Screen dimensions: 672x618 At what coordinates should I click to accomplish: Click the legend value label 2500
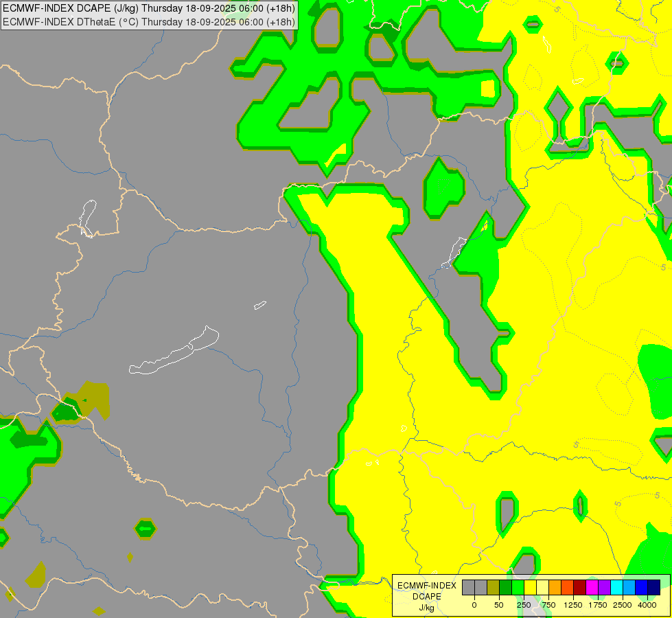click(x=623, y=605)
